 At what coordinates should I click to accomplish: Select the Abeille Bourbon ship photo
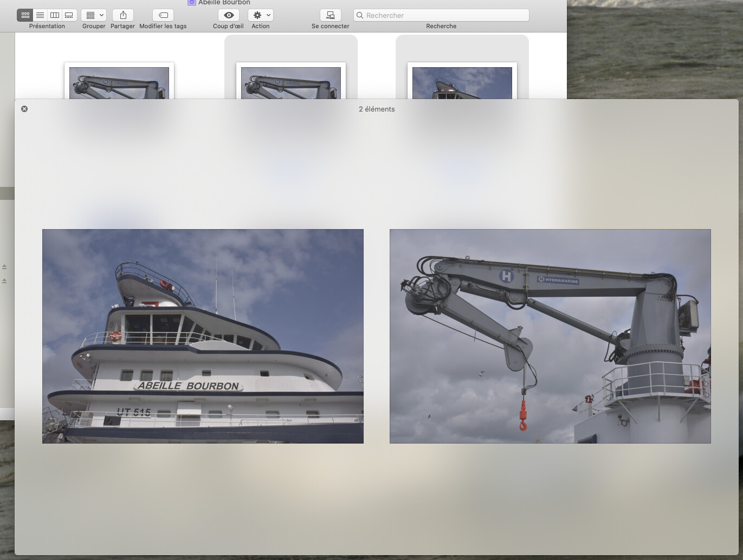203,336
